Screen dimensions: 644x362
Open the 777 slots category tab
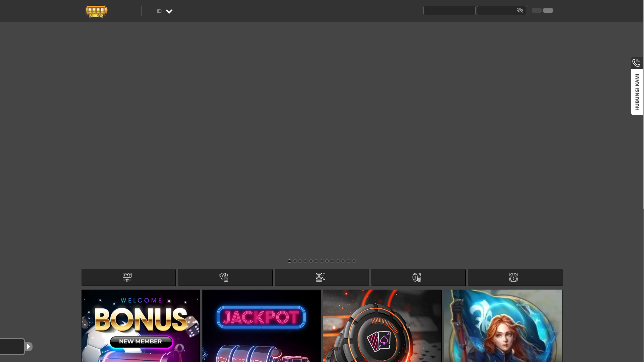pos(128,277)
